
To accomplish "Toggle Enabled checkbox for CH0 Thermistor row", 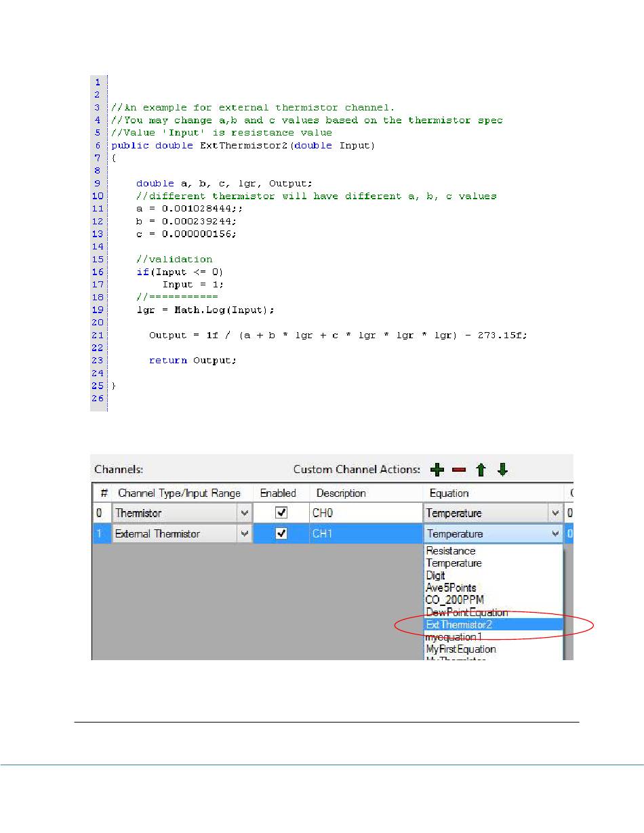I will (281, 513).
